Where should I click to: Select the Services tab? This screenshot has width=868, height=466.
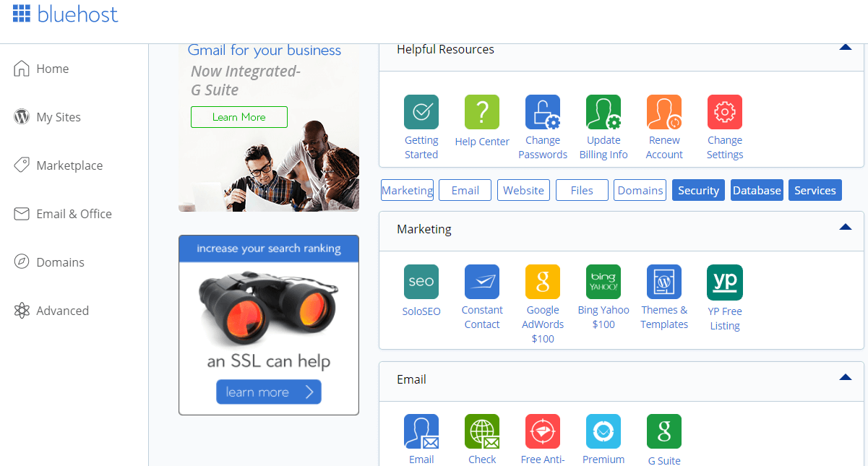point(815,190)
